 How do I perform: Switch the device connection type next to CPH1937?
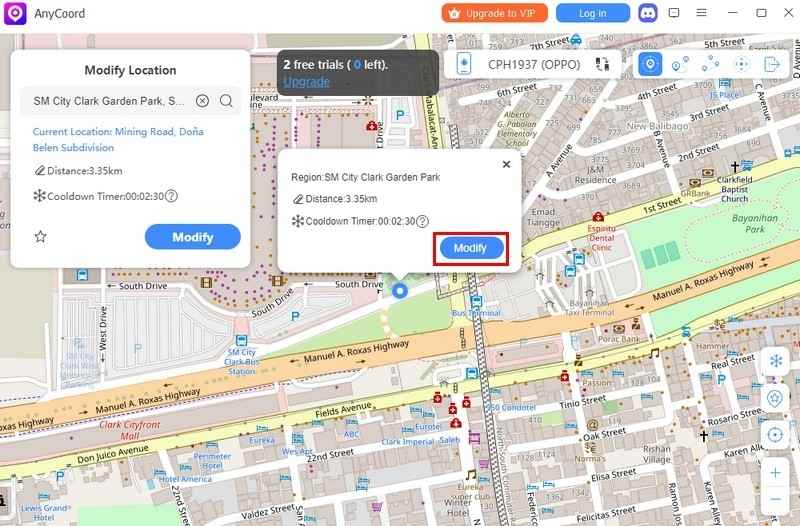pyautogui.click(x=602, y=64)
